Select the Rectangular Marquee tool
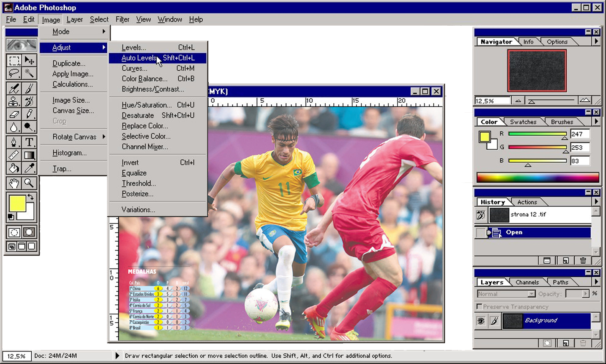606x364 pixels. point(14,60)
